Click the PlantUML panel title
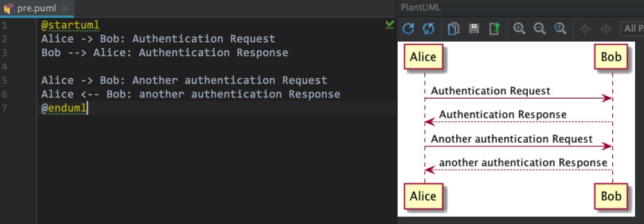 [420, 7]
